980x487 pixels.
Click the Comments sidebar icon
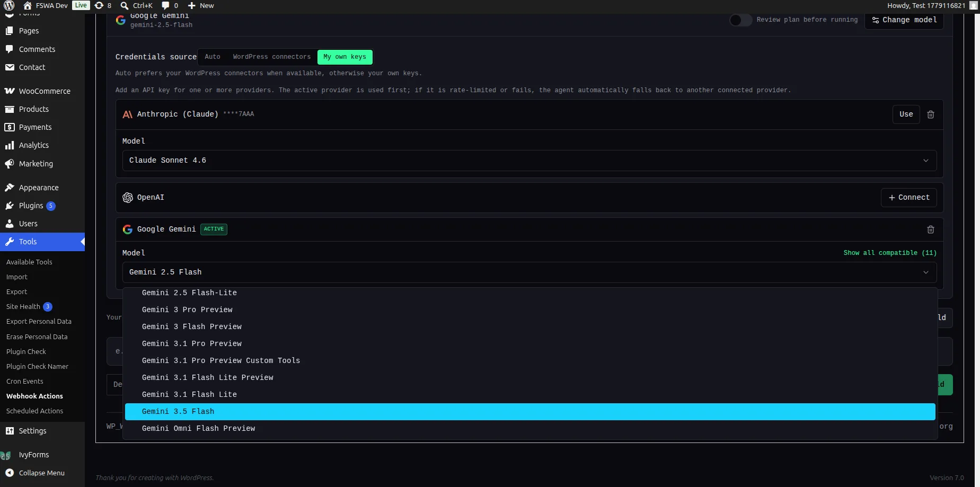10,49
